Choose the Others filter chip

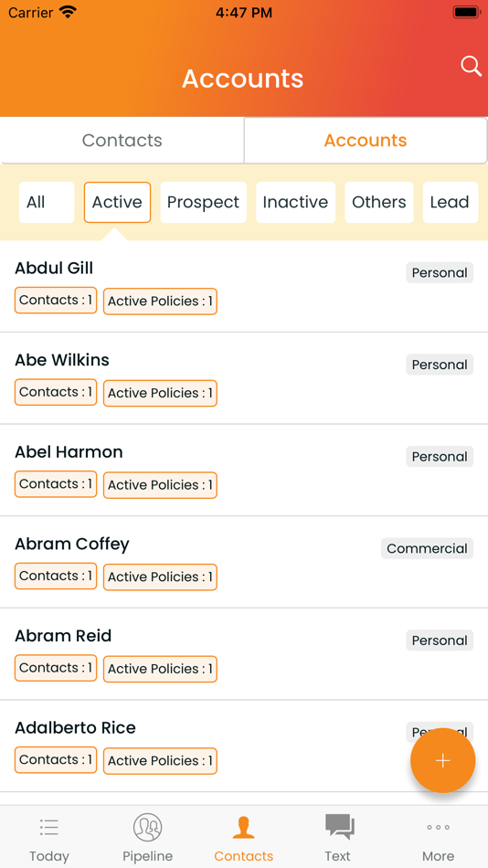[379, 202]
